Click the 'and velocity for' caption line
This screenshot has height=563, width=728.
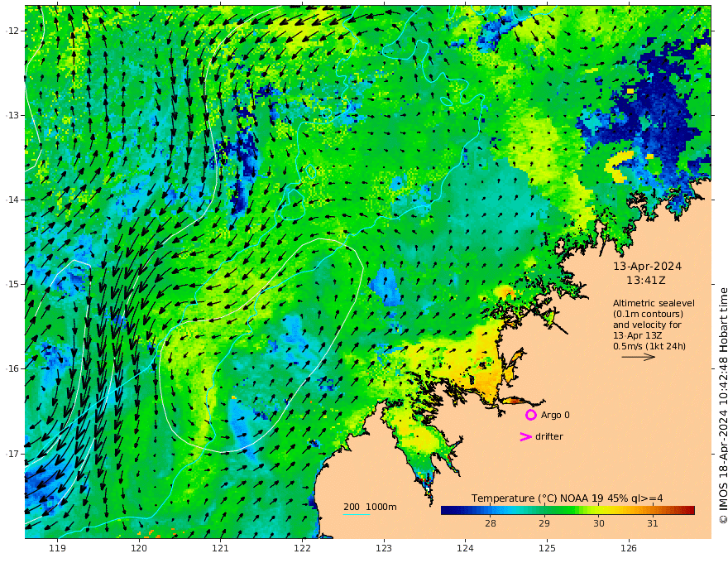tap(647, 325)
